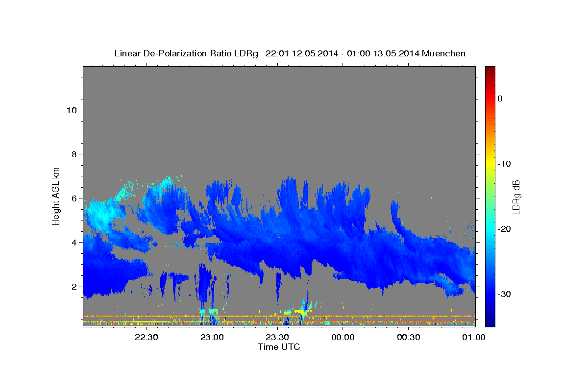Click the orange horizontal line near the plot bottom
The width and height of the screenshot is (588, 392).
click(279, 316)
